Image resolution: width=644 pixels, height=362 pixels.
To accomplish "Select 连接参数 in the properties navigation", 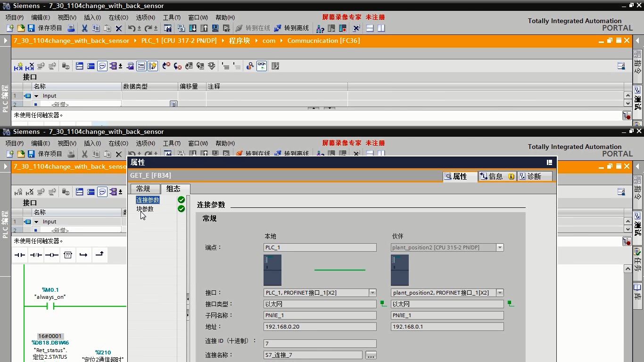I will tap(148, 200).
